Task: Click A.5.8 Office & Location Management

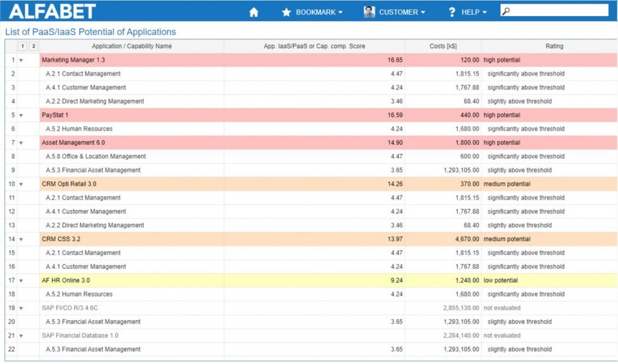Action: [x=96, y=156]
